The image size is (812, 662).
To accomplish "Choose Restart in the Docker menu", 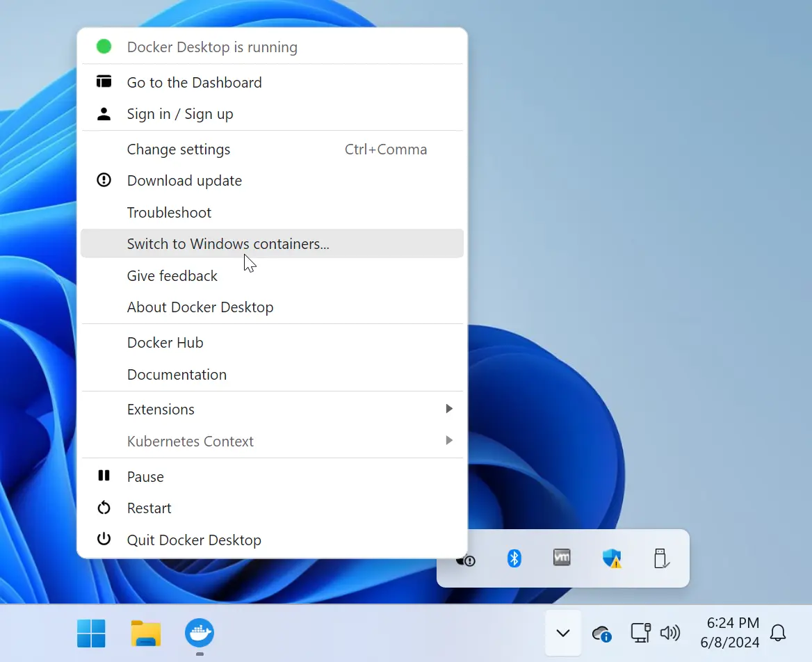I will click(272, 508).
